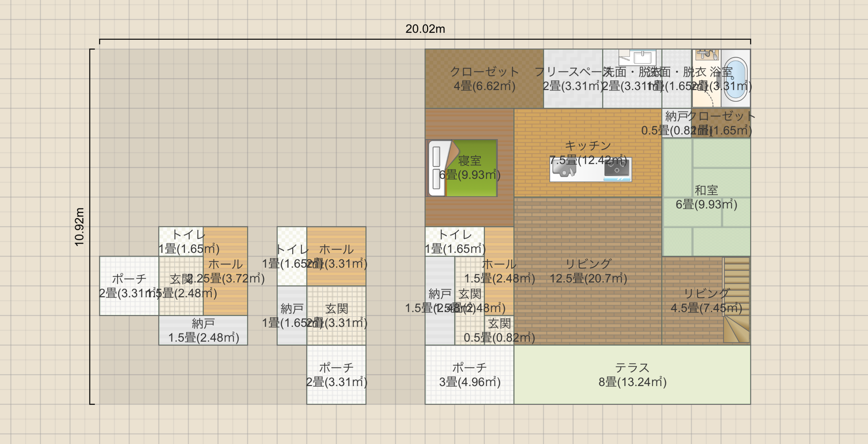The width and height of the screenshot is (868, 444).
Task: Select the 寝室 6畳(9.93㎡) label
Action: pos(470,167)
